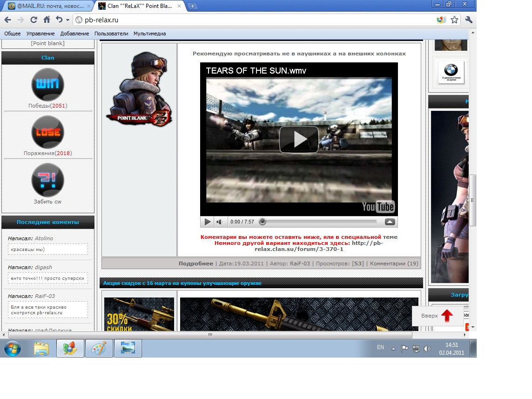Open the Управление menu
Screen dimensions: 532x399
(40, 34)
